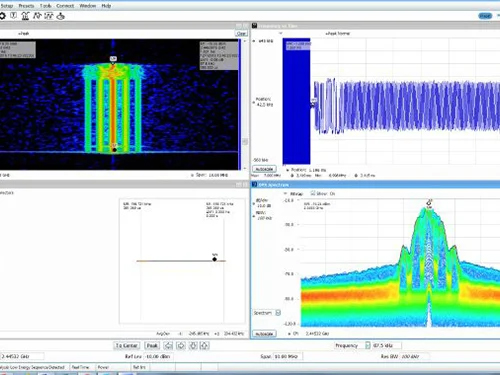Expand the Bitmap trace dropdown in DPX panel
This screenshot has width=500, height=375.
(285, 194)
